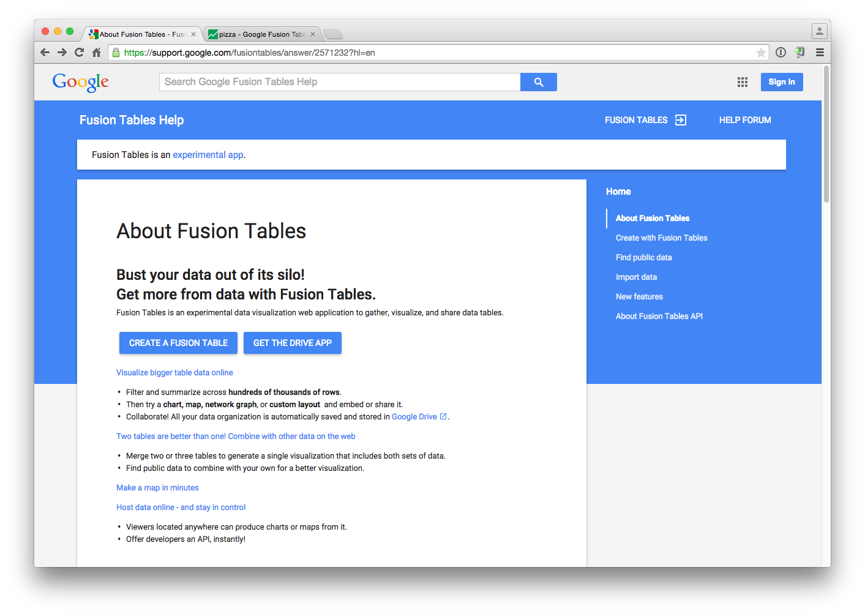Minimize the Chrome window with the yellow button

coord(58,31)
